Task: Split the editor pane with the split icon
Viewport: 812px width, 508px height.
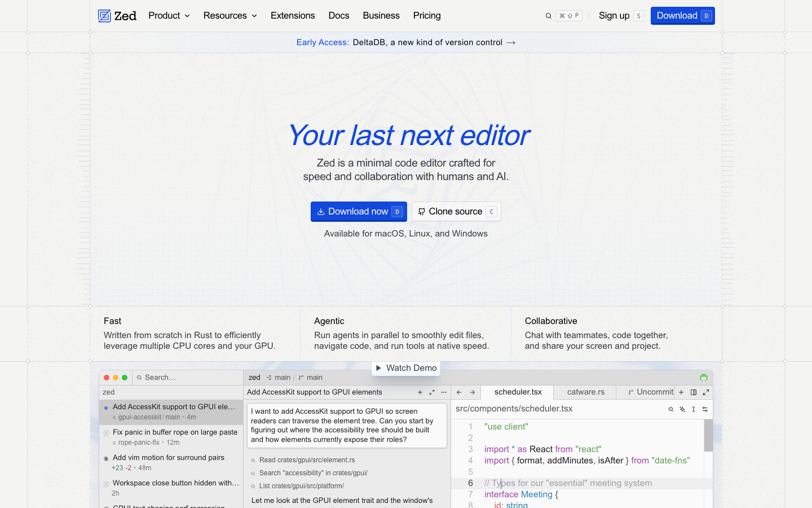Action: point(694,392)
